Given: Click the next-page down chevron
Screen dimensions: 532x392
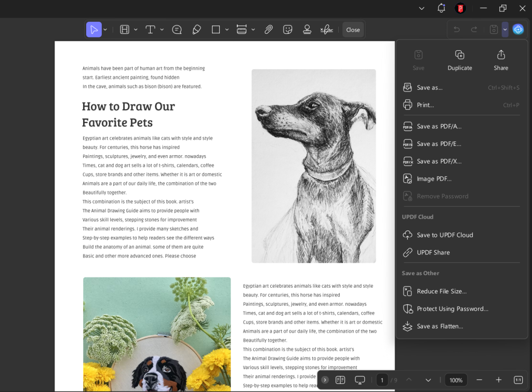Looking at the screenshot, I should point(428,380).
